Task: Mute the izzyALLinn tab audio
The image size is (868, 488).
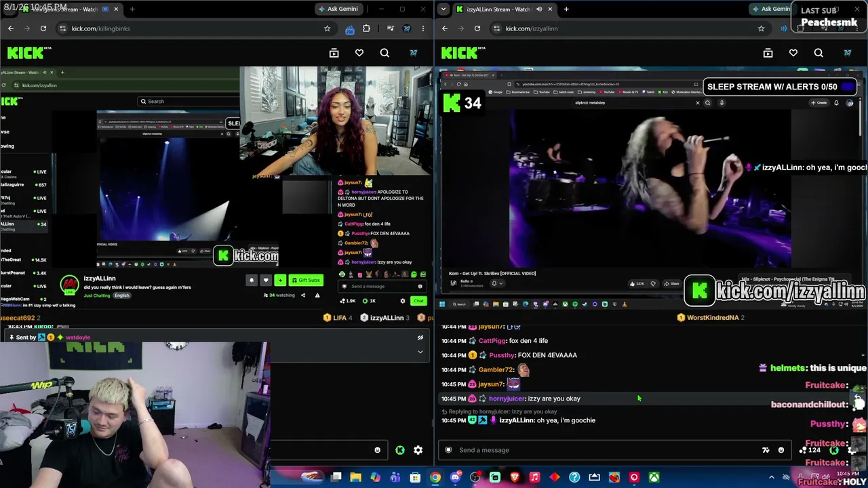Action: [x=539, y=9]
